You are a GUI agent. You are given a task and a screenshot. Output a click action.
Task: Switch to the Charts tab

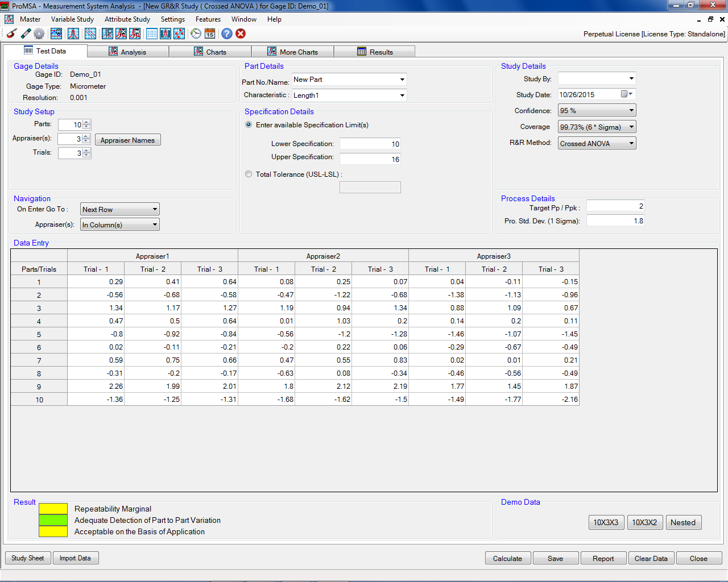(210, 52)
